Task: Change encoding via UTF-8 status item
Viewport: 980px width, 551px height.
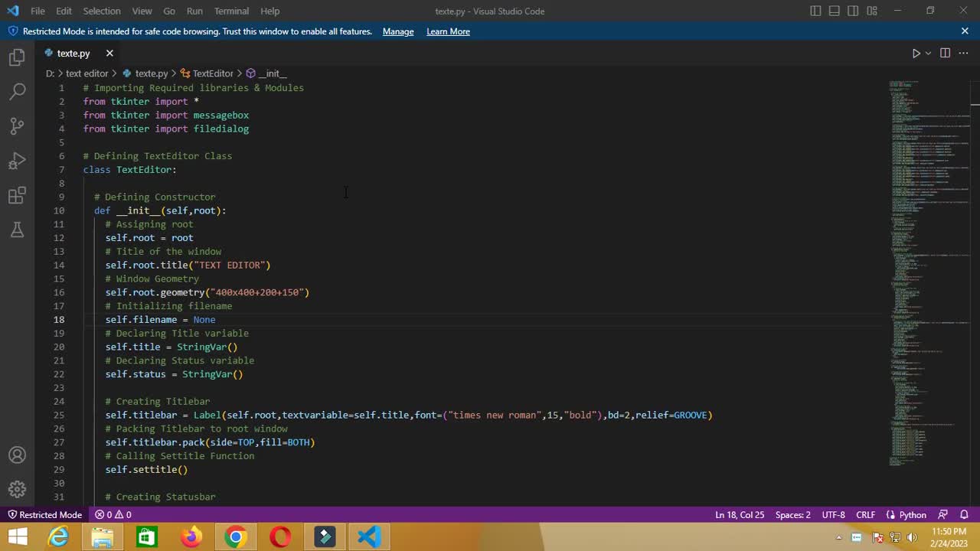Action: tap(834, 514)
